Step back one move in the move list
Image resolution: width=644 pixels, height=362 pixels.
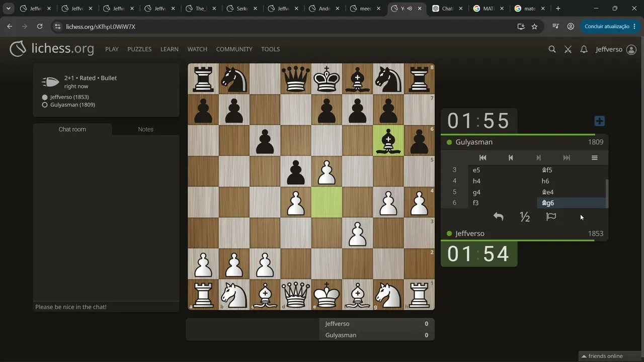pos(511,158)
